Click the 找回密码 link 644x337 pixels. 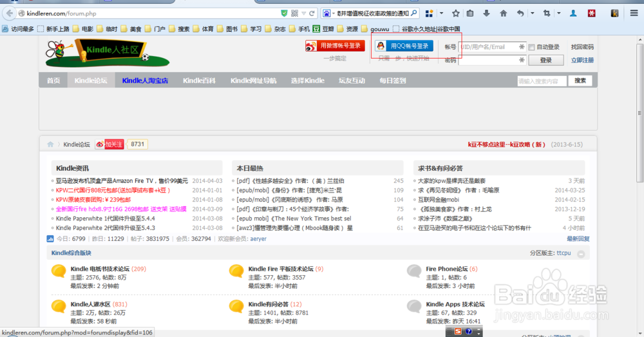pyautogui.click(x=582, y=47)
